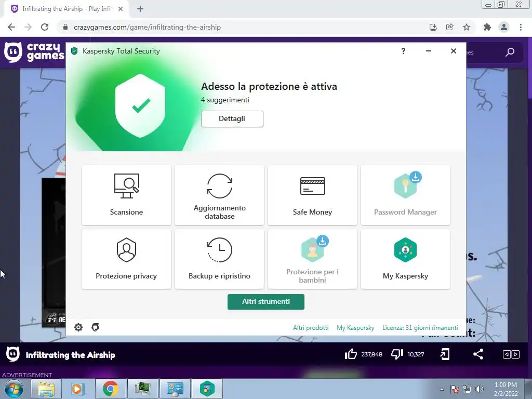Viewport: 532px width, 399px height.
Task: Click the Infiltrating the Airship game title
Action: 71,355
